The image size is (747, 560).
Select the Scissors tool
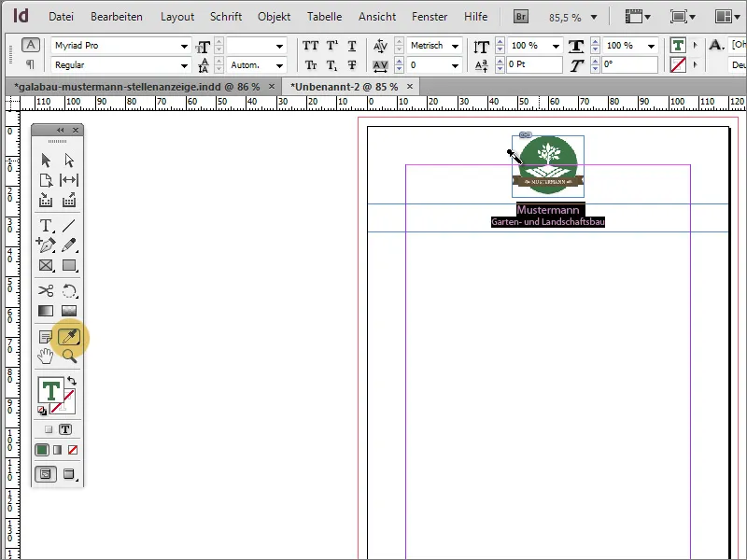click(45, 290)
